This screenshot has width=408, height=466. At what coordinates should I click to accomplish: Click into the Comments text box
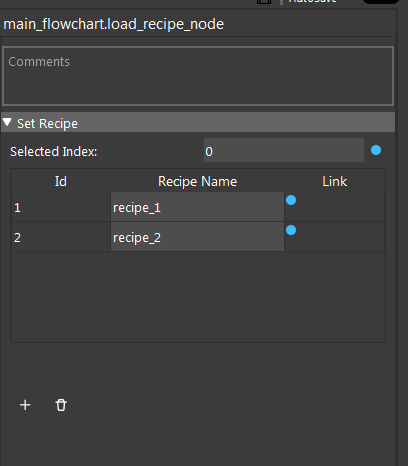[198, 76]
